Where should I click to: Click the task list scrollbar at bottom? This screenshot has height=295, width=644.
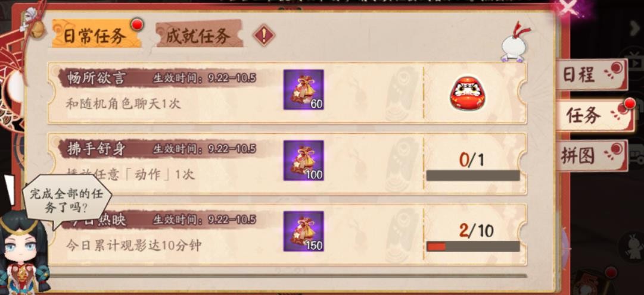coord(287,276)
